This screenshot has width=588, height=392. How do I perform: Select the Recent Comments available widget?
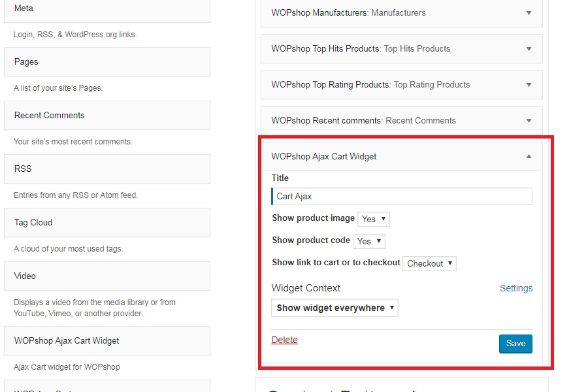[x=106, y=116]
